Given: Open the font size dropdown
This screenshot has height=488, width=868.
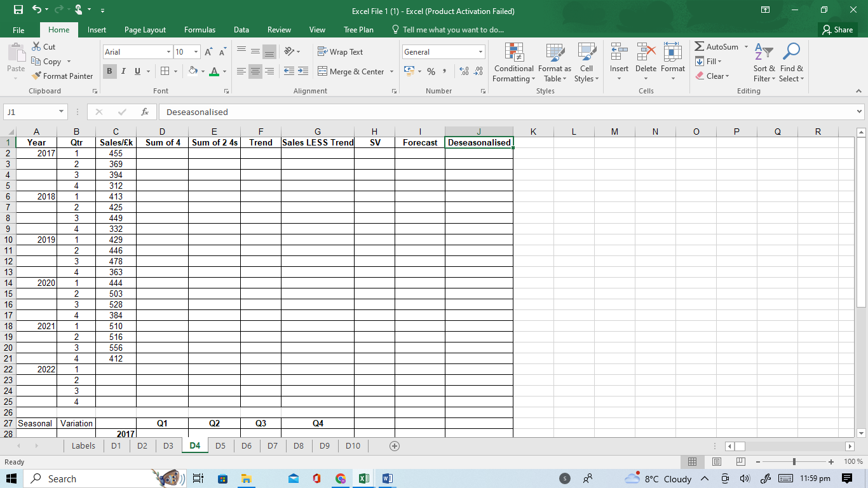Looking at the screenshot, I should pyautogui.click(x=196, y=52).
